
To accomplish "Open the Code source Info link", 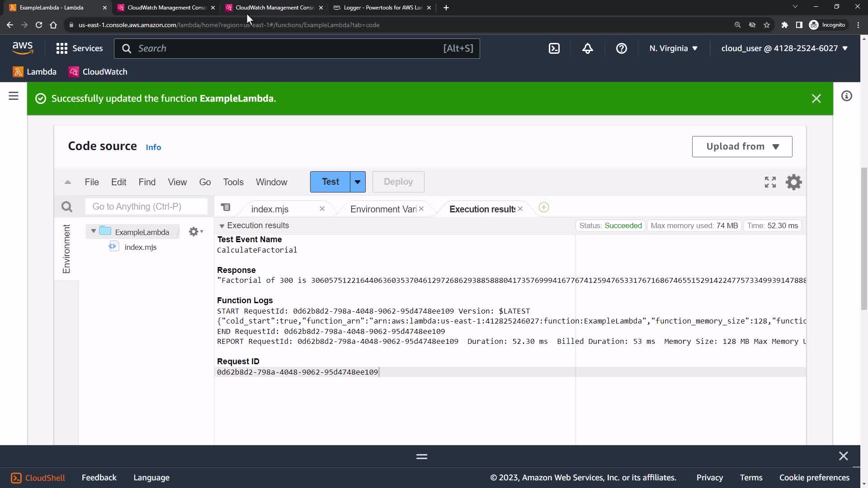I will [x=153, y=147].
